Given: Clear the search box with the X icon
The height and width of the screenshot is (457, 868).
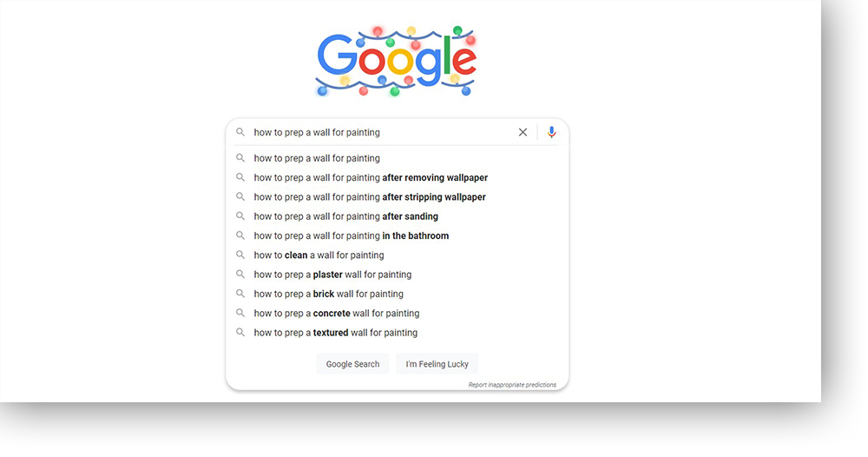Looking at the screenshot, I should tap(523, 132).
